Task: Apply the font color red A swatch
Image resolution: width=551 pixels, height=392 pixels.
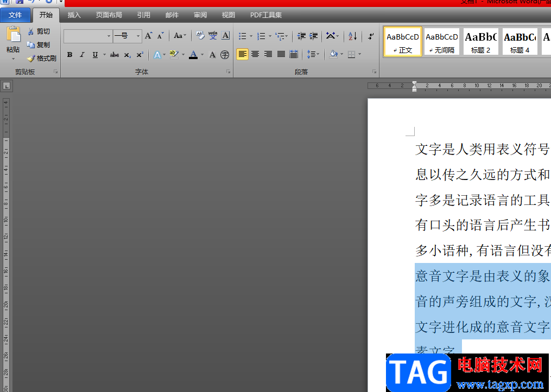Action: 193,55
